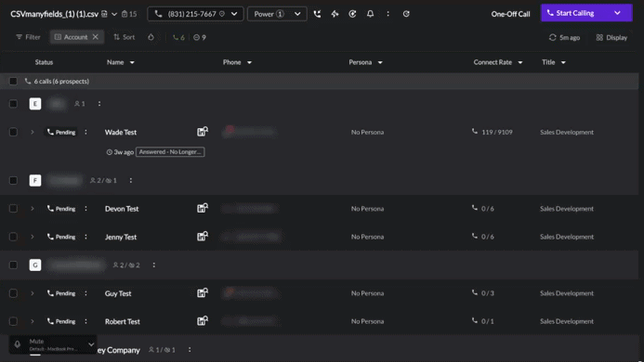Open the list name dropdown chevron

[114, 14]
